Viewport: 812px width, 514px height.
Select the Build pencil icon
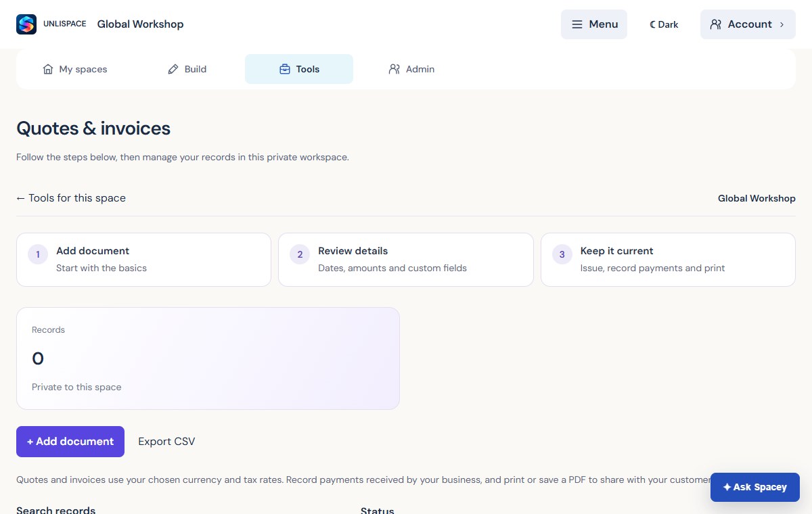point(173,69)
